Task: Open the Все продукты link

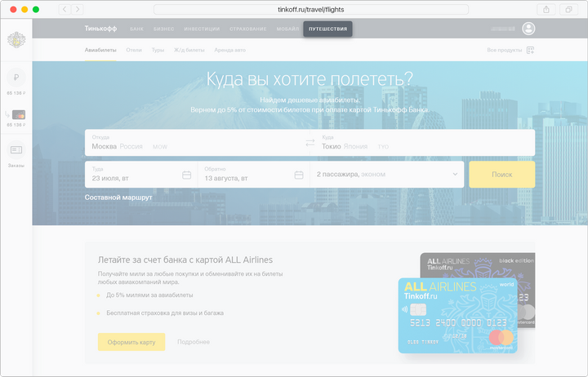Action: pos(505,50)
